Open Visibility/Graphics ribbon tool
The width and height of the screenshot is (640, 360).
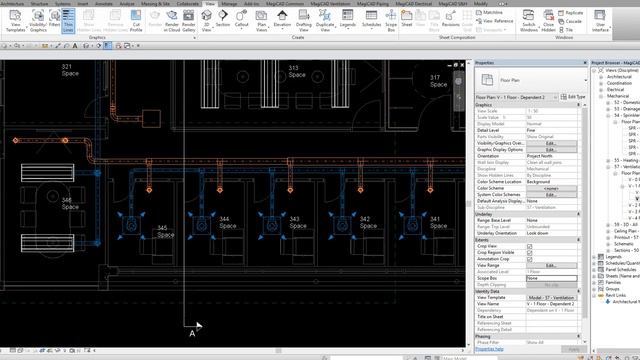tap(38, 21)
